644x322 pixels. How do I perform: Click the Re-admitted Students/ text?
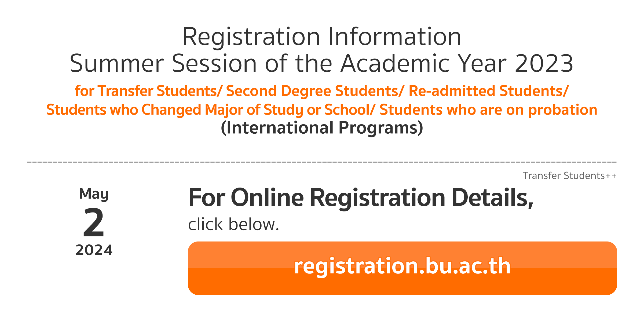point(488,91)
